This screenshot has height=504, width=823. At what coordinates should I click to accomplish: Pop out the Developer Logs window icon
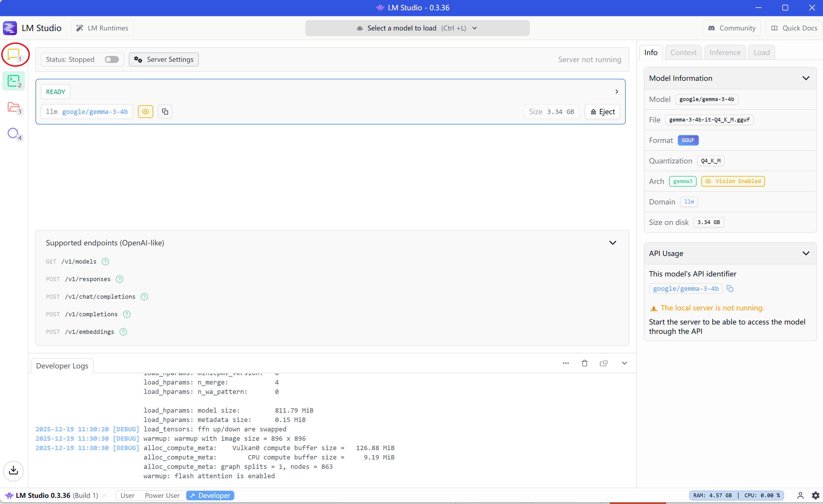pyautogui.click(x=603, y=363)
